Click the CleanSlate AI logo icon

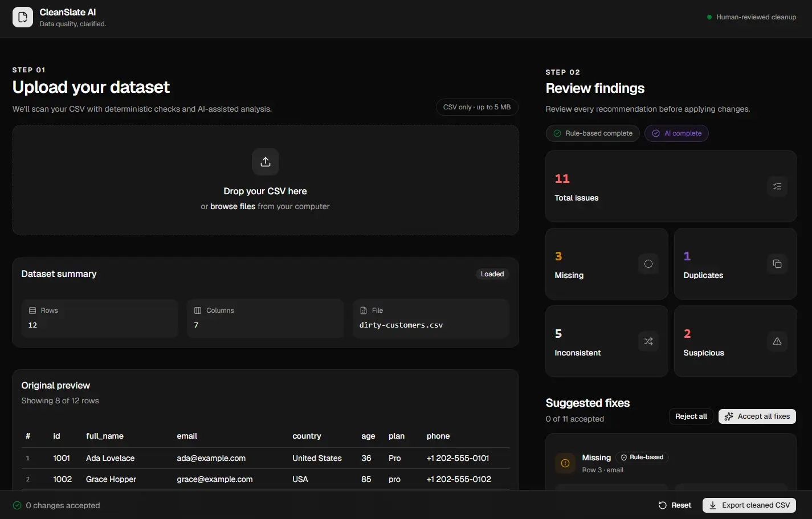(x=23, y=17)
